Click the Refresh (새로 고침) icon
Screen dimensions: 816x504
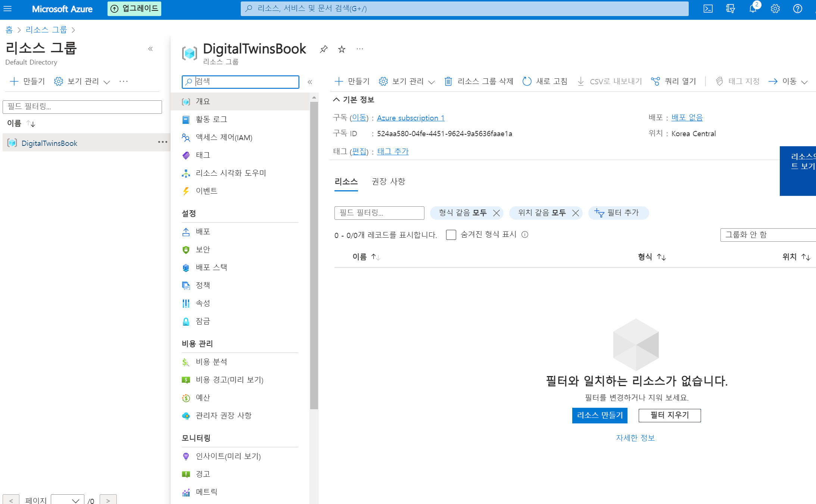527,81
